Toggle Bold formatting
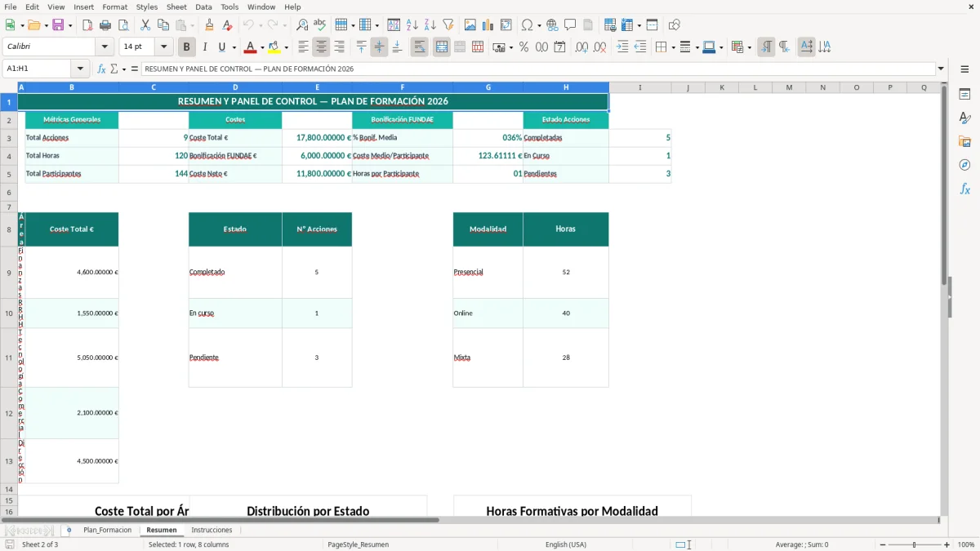980x551 pixels. pyautogui.click(x=186, y=47)
